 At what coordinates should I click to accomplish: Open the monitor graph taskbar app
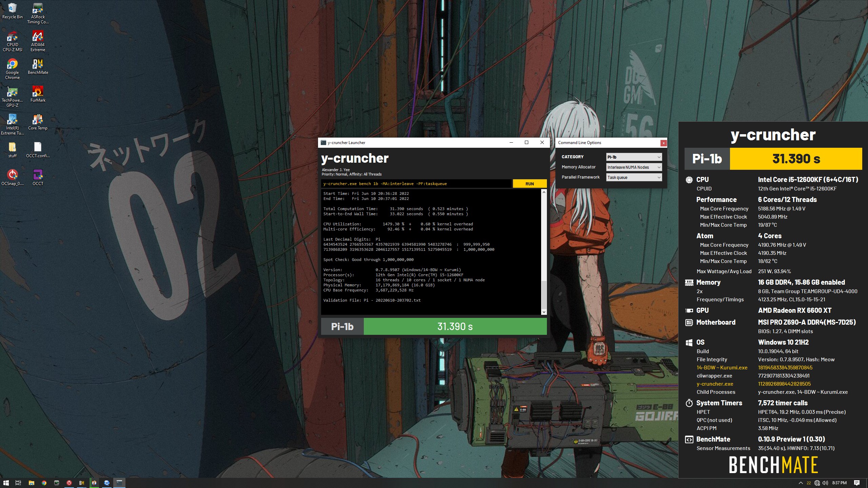(57, 483)
